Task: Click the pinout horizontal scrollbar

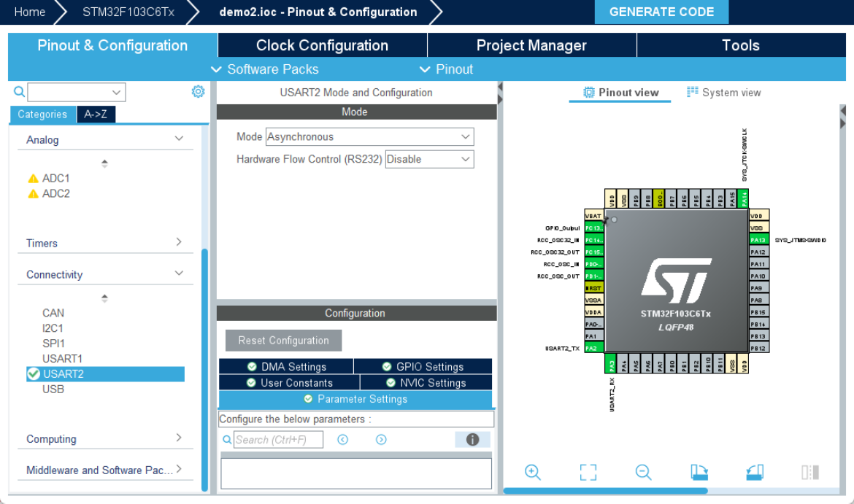Action: (605, 491)
